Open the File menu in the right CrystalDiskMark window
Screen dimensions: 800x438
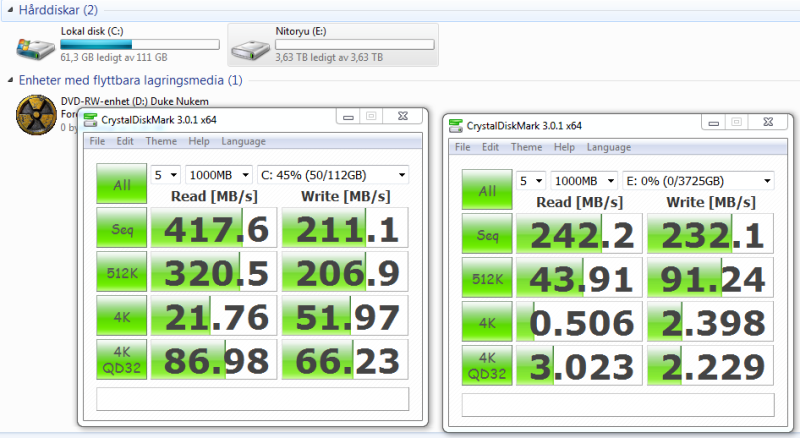click(x=462, y=147)
